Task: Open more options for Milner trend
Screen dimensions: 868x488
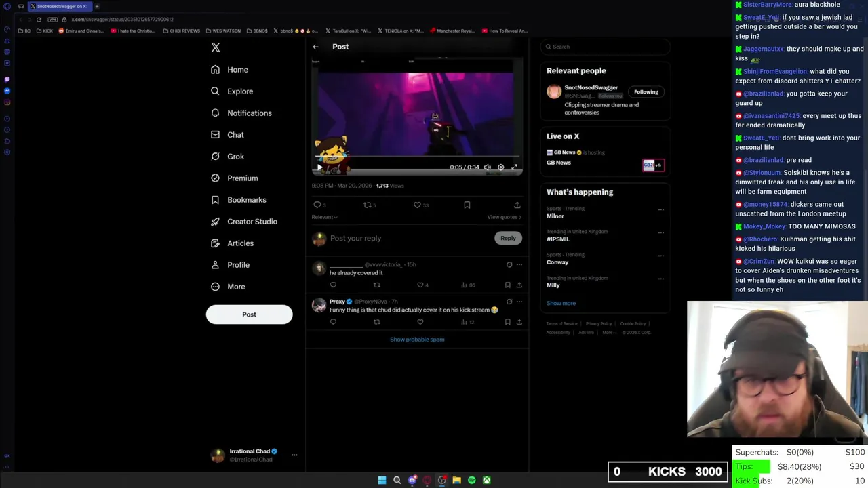Action: (x=661, y=210)
